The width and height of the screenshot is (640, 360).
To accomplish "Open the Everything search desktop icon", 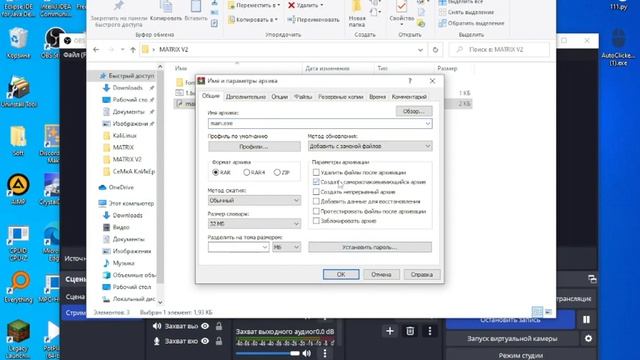I will click(18, 287).
